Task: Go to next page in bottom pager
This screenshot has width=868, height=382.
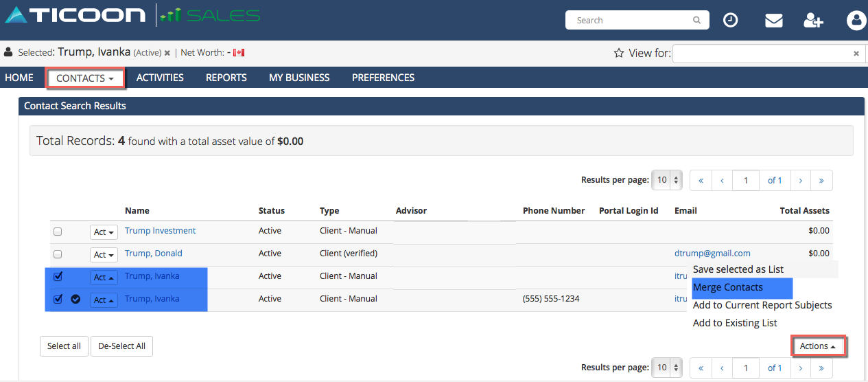Action: 800,368
